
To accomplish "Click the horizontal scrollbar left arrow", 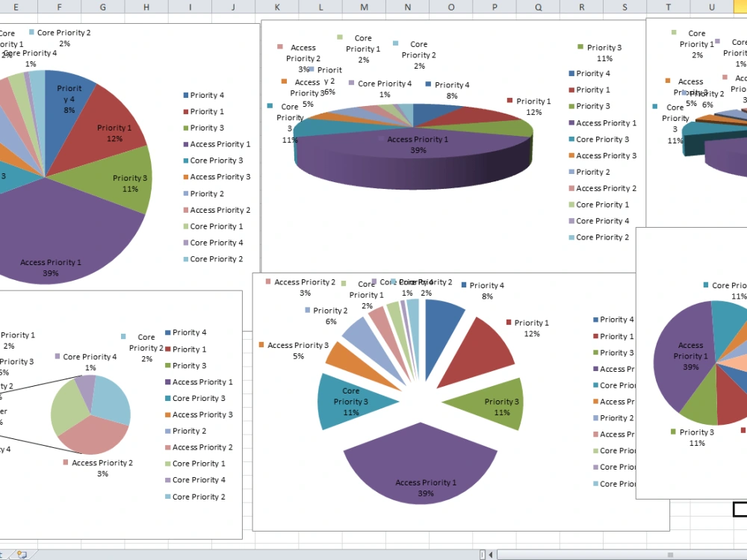I will coord(491,554).
